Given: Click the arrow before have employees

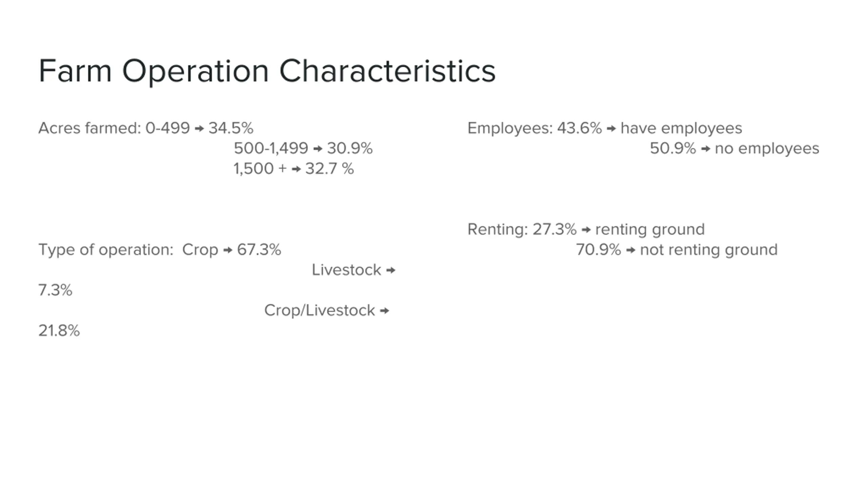Looking at the screenshot, I should [x=611, y=128].
